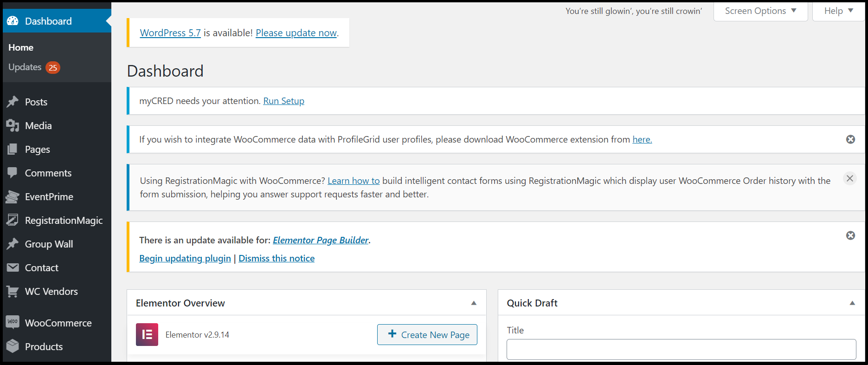The image size is (868, 365).
Task: Click the Create New Page button
Action: 427,334
